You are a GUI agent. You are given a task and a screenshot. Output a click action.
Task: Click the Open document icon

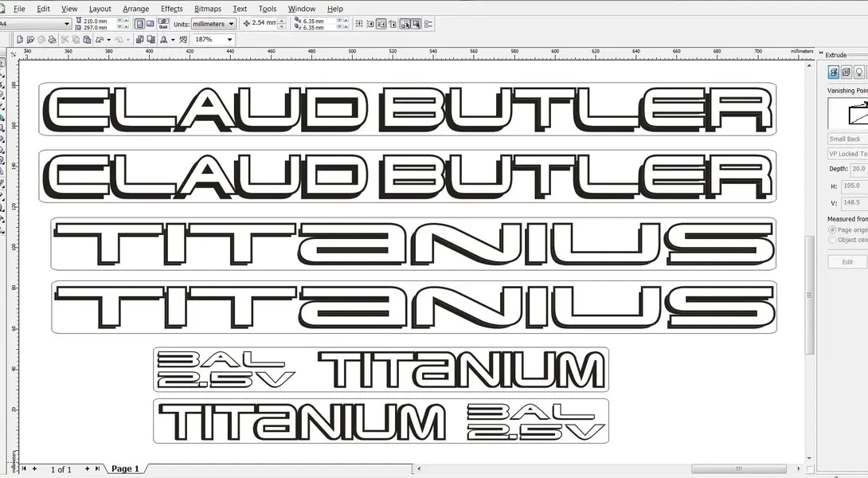[x=30, y=39]
